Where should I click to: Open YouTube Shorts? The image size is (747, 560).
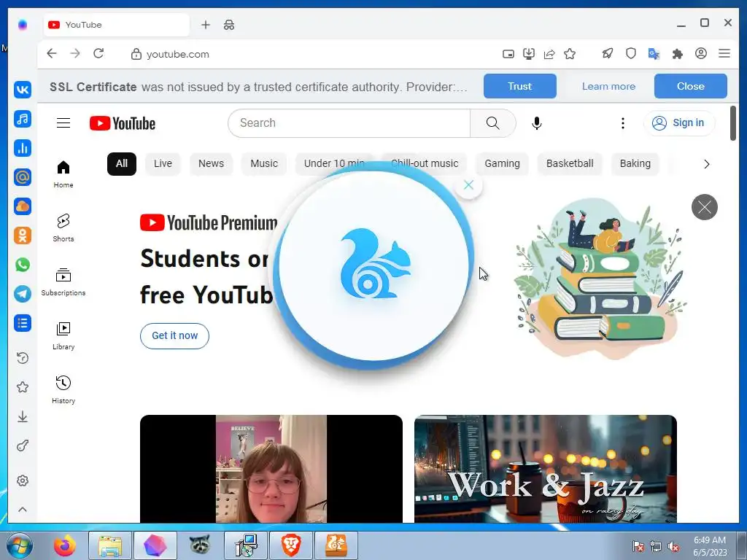(63, 227)
